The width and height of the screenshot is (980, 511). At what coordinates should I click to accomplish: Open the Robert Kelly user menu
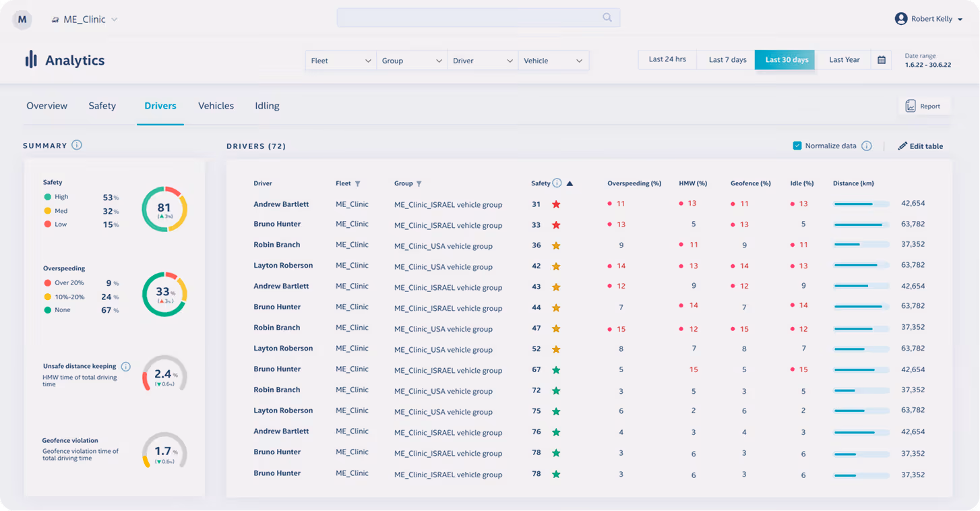(x=929, y=19)
